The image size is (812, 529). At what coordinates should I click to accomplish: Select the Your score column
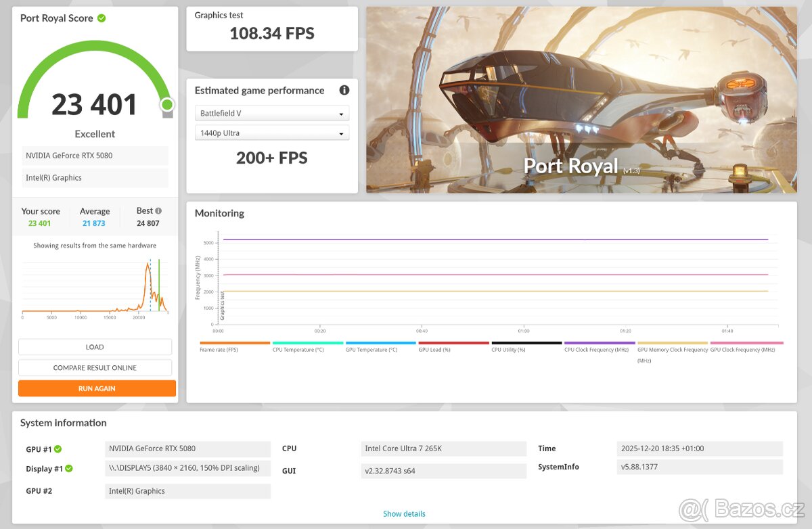[x=41, y=216]
